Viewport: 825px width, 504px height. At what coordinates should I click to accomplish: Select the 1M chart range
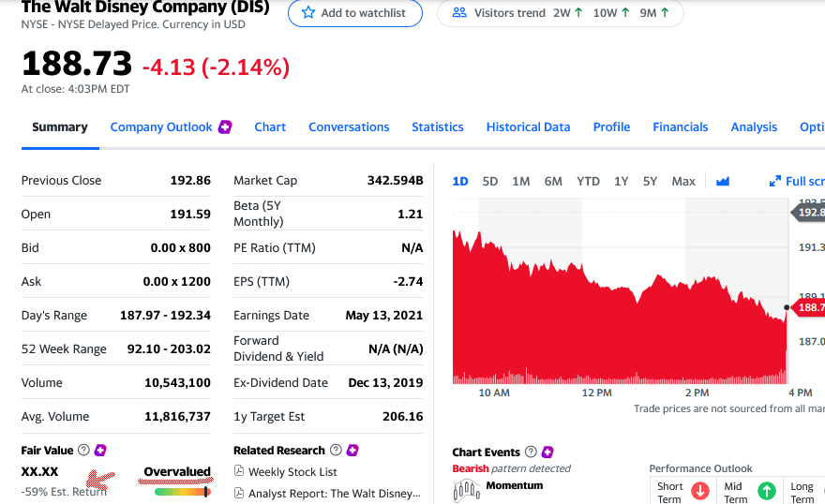[521, 182]
